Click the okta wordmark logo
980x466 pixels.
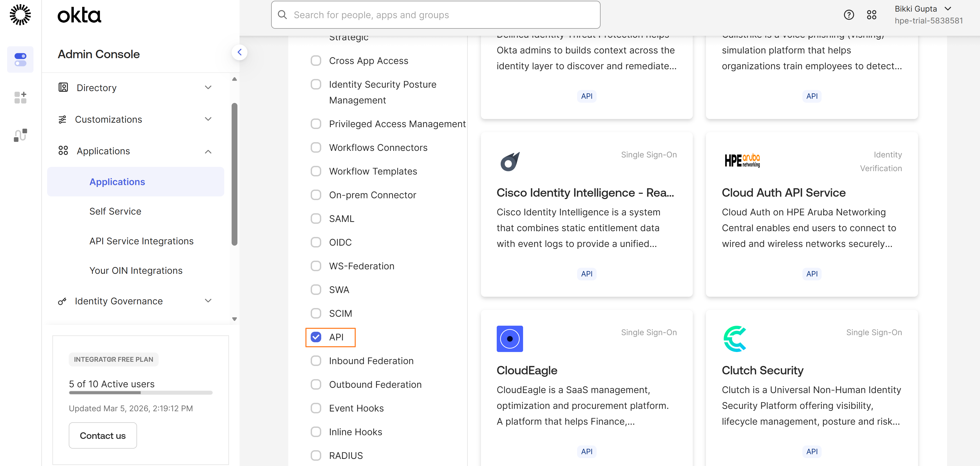pyautogui.click(x=79, y=15)
